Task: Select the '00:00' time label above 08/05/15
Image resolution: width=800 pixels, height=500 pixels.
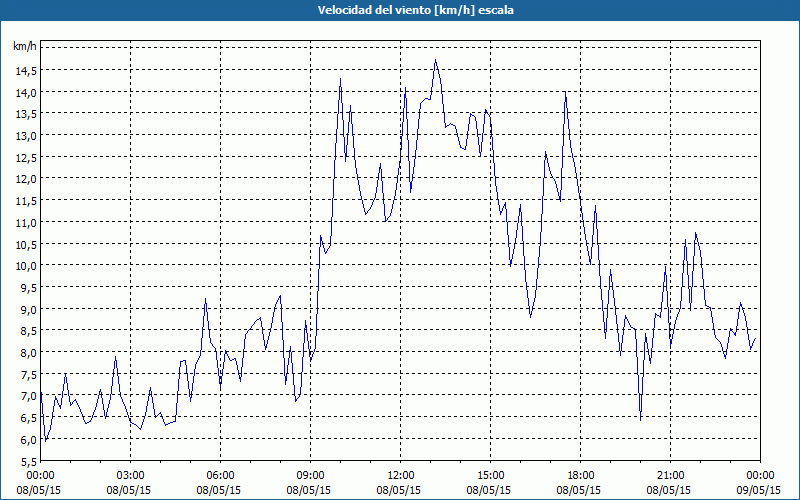Action: click(41, 476)
